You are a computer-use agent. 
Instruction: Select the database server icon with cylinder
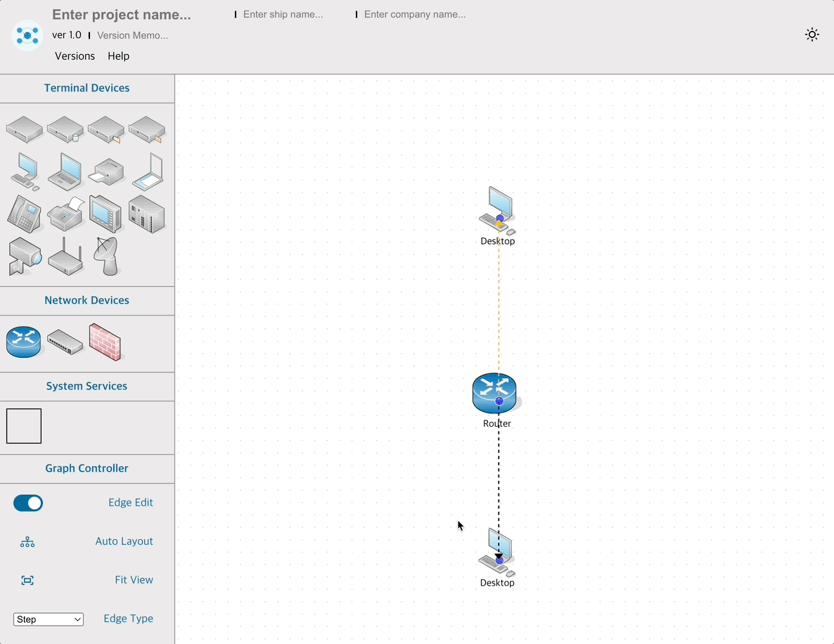pyautogui.click(x=65, y=129)
